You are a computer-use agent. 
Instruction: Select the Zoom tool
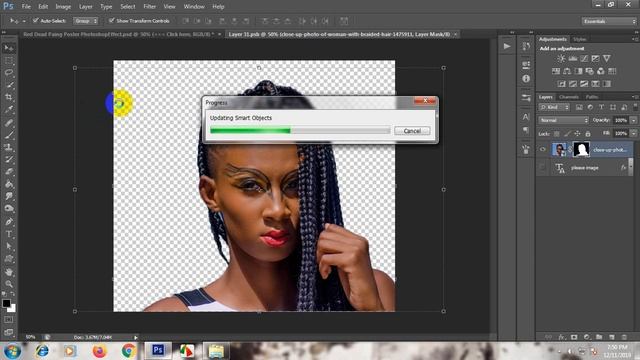click(x=9, y=284)
